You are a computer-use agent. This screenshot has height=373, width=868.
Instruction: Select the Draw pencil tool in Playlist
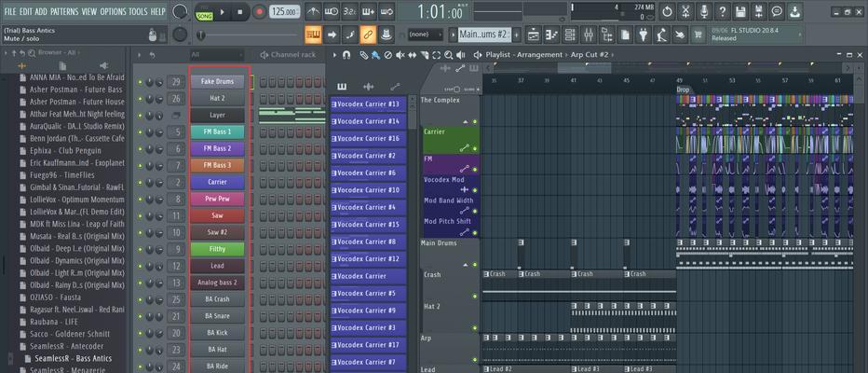(x=363, y=55)
